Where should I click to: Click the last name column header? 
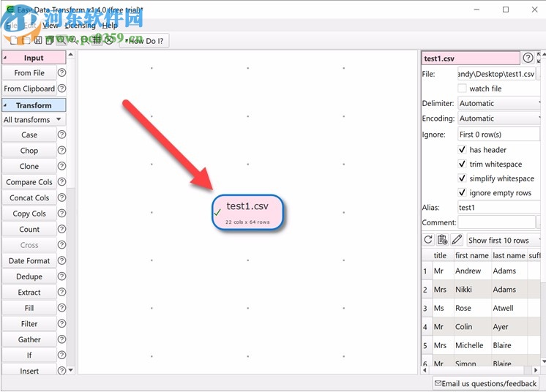point(509,255)
